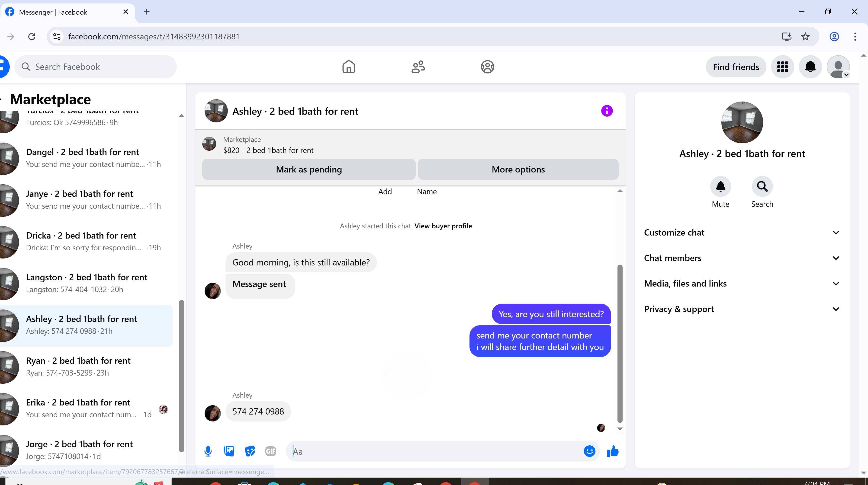The height and width of the screenshot is (485, 868).
Task: Bookmark this page with the star icon
Action: [x=805, y=36]
